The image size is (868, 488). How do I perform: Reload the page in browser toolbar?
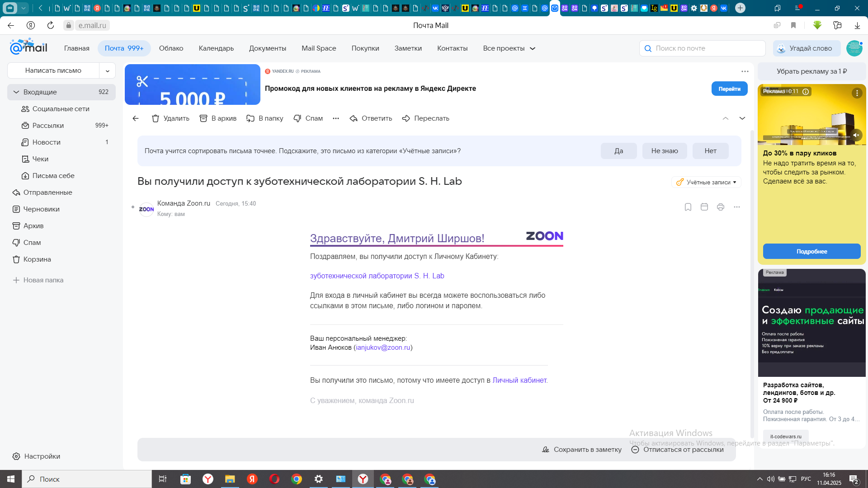point(51,25)
